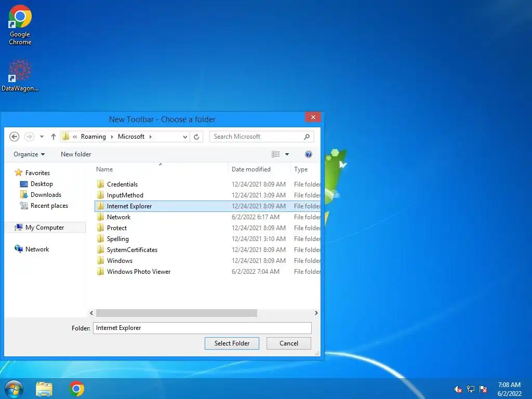Create a New folder
Screen dimensions: 532x399
point(76,154)
